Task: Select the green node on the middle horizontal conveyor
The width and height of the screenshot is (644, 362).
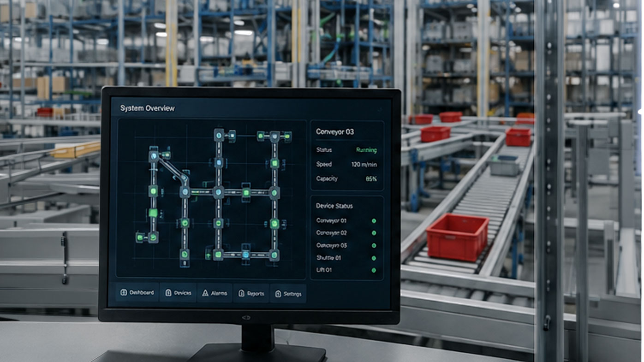Action: coord(246,192)
